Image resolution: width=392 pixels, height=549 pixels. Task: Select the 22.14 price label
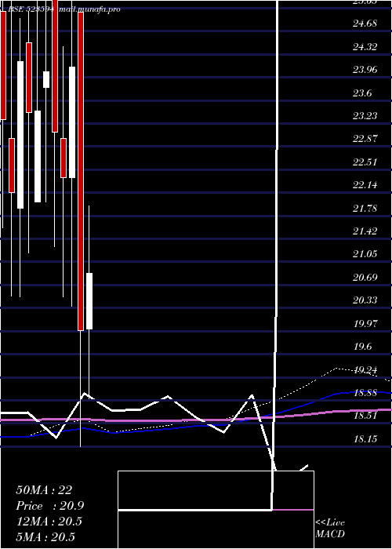365,185
